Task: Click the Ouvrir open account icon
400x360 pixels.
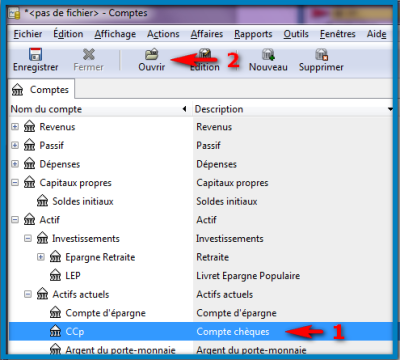Action: (152, 54)
